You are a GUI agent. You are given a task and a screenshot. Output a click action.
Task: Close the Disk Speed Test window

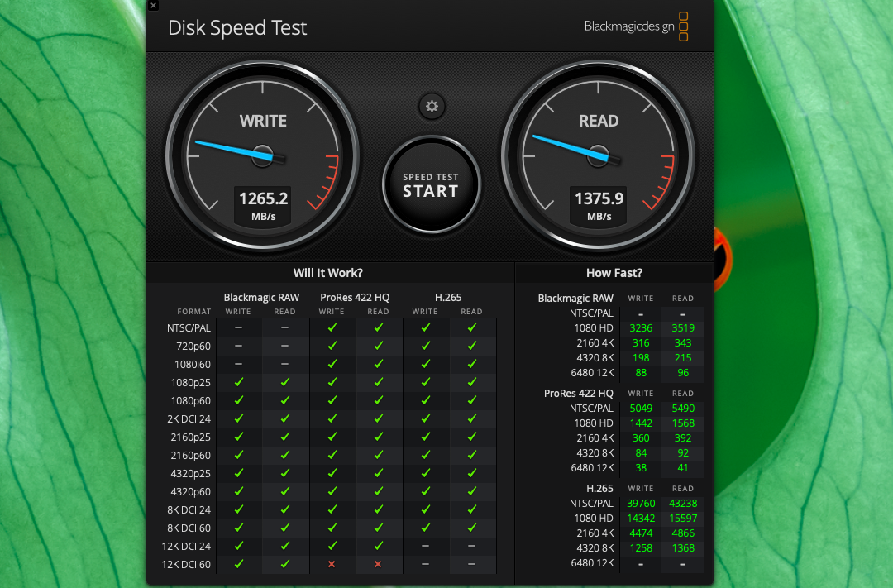(153, 6)
